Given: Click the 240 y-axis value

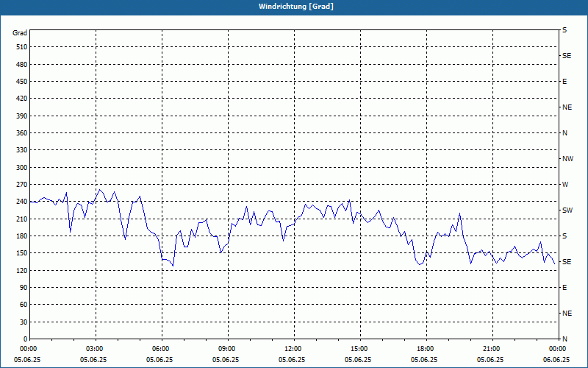Looking at the screenshot, I should click(22, 202).
